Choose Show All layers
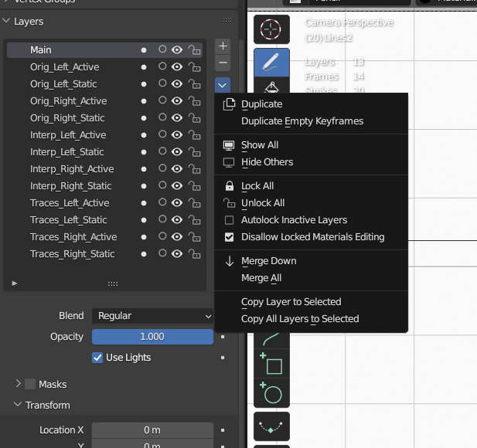The height and width of the screenshot is (448, 477). point(312,145)
